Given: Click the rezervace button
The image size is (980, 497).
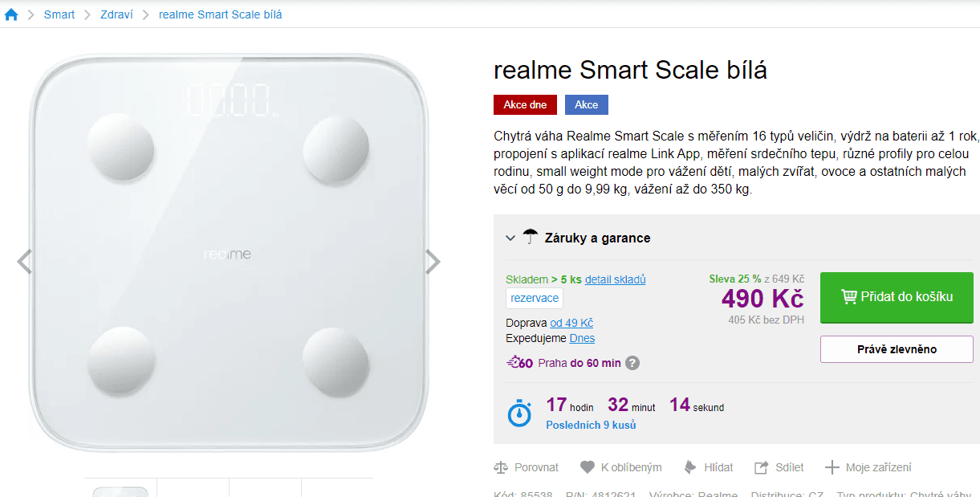Looking at the screenshot, I should [x=534, y=298].
